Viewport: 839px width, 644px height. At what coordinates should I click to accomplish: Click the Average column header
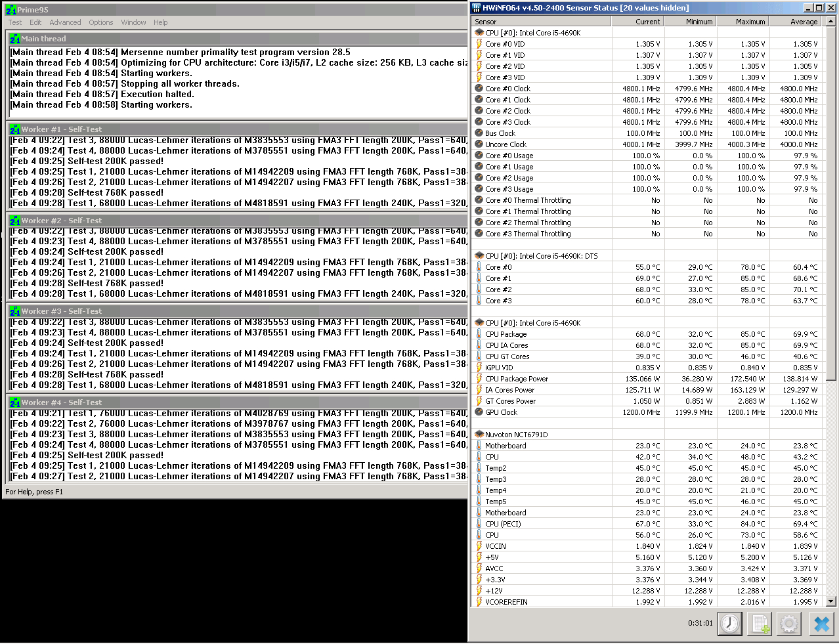coord(794,22)
